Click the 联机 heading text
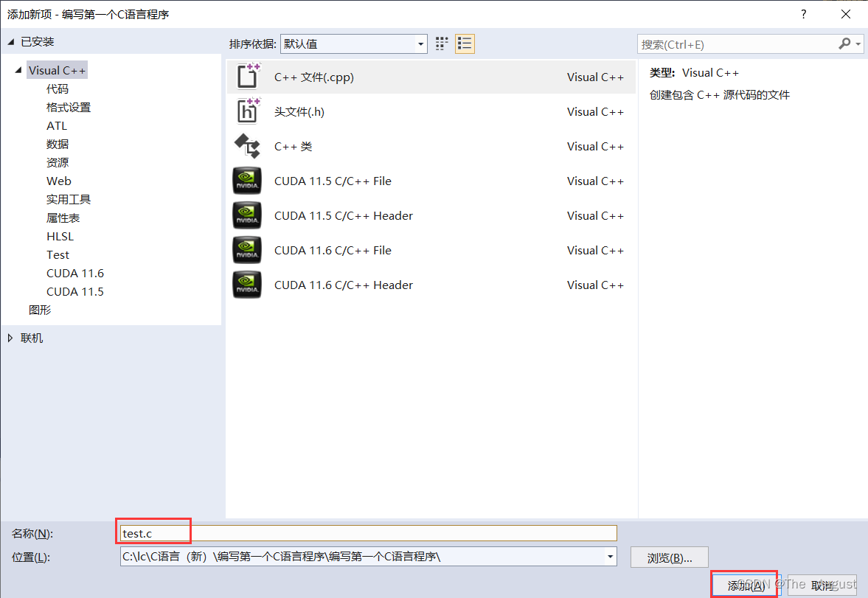 click(x=32, y=338)
